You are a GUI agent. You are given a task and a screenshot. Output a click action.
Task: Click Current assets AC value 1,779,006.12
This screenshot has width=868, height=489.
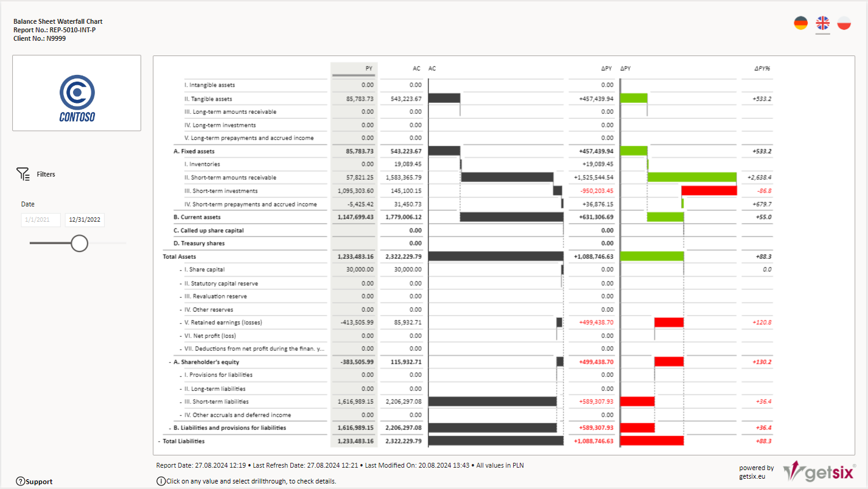[x=404, y=217]
